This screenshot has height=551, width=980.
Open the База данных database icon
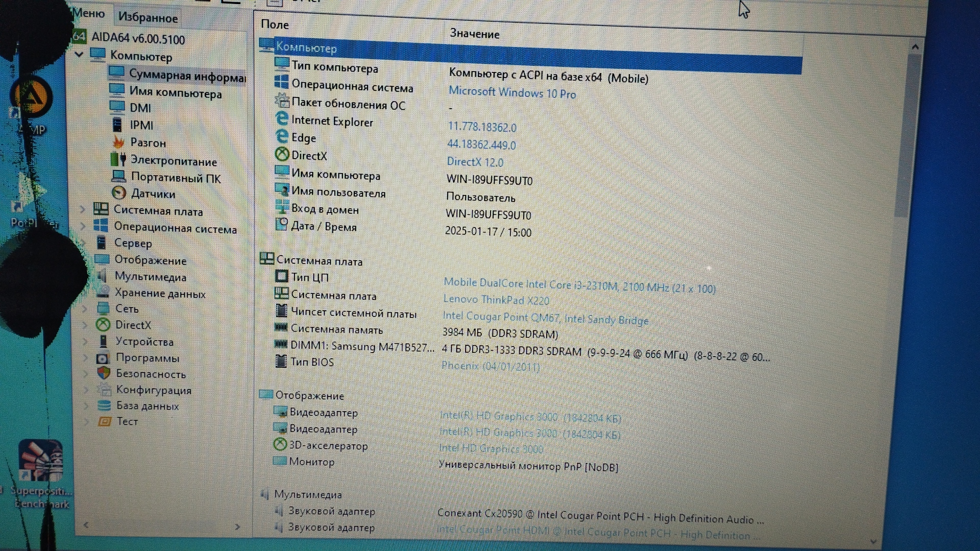coord(104,406)
